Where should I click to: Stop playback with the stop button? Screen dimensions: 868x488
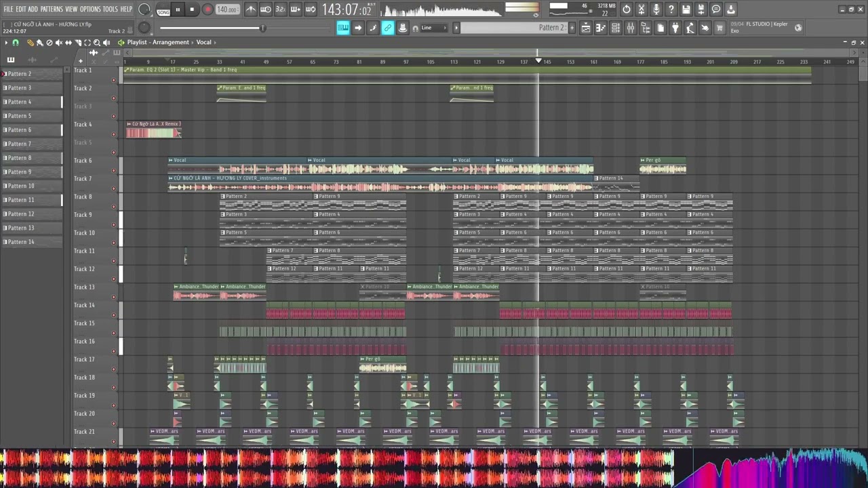click(192, 9)
